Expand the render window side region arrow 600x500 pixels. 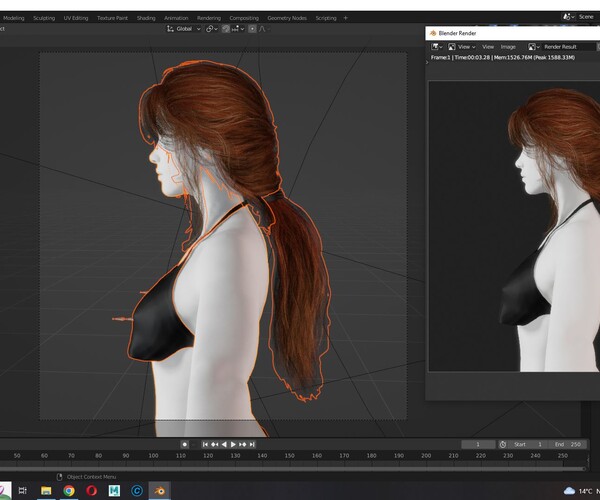(x=427, y=62)
